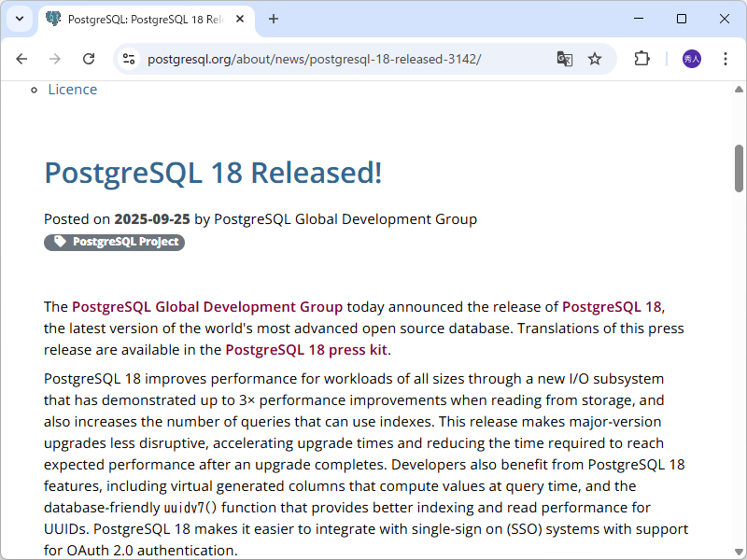Navigate back to the previous page
Image resolution: width=747 pixels, height=560 pixels.
[x=21, y=58]
